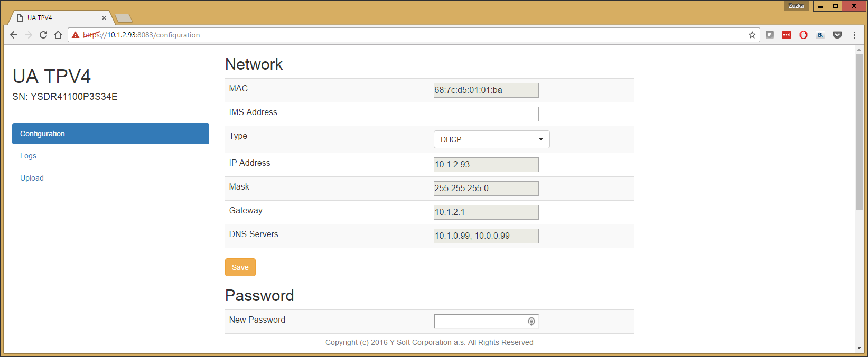Click the insecure connection warning icon
The image size is (868, 357).
(x=76, y=35)
